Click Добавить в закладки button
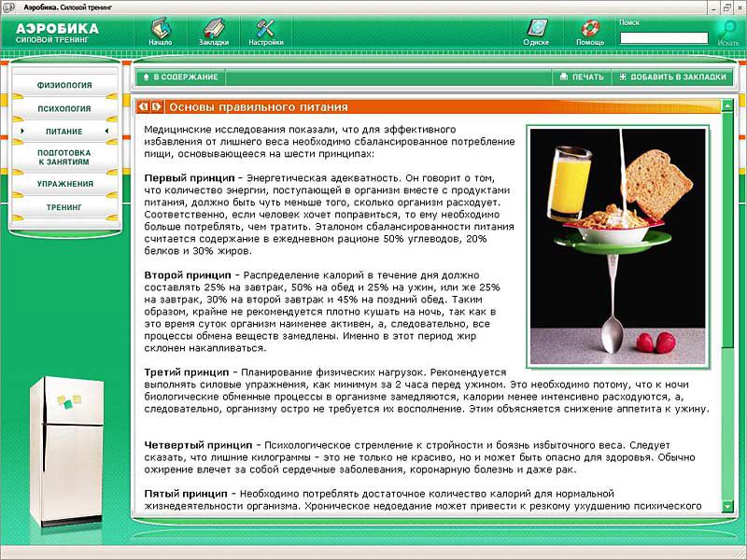 671,77
